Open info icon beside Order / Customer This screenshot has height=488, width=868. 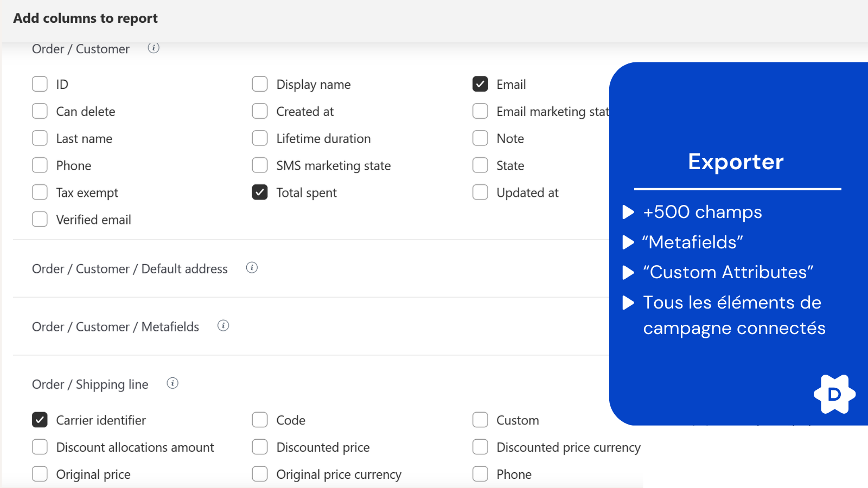coord(154,48)
